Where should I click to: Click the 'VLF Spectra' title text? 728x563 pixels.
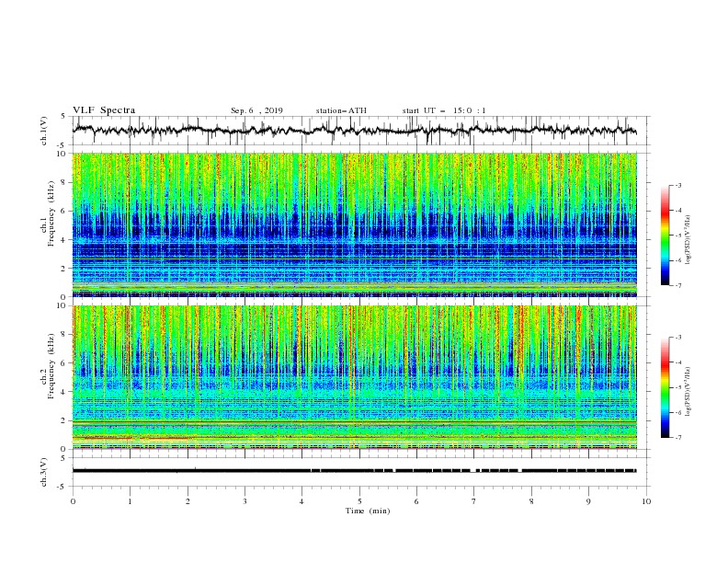104,110
